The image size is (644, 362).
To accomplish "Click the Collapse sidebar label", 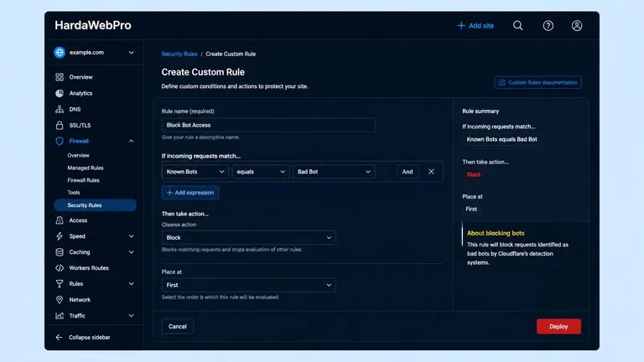I will click(x=90, y=338).
